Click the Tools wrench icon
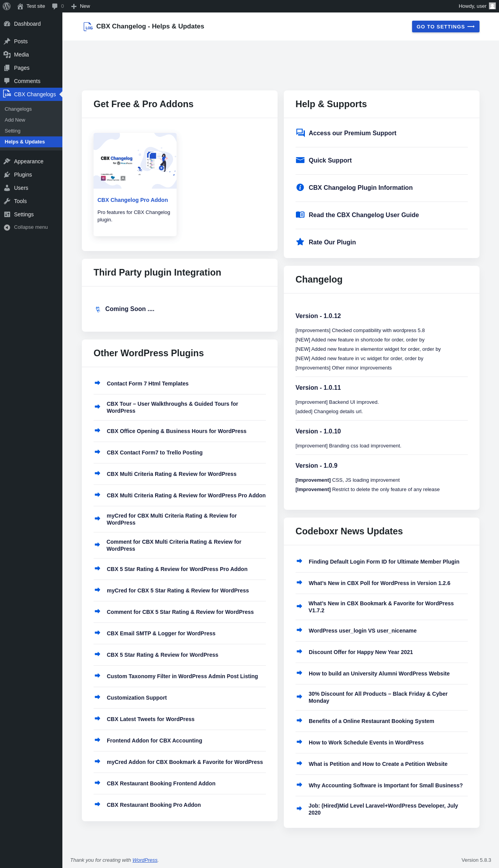Viewport: 499px width, 868px height. click(7, 201)
